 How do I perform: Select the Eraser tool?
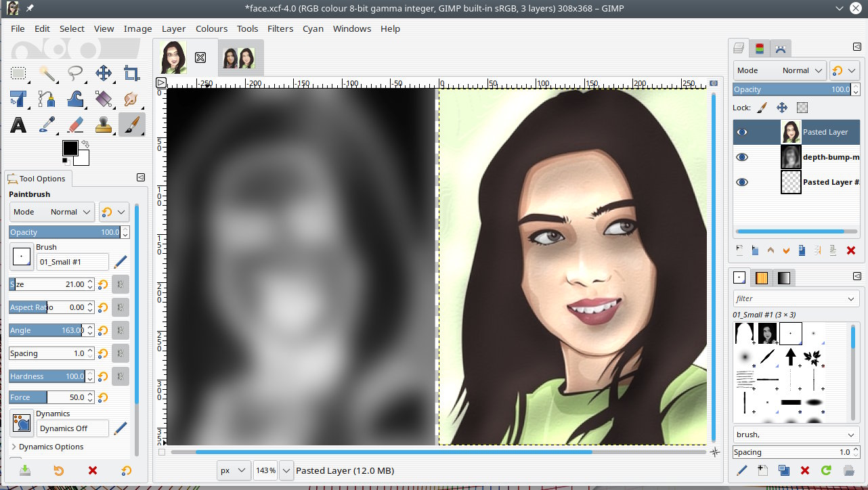click(75, 125)
